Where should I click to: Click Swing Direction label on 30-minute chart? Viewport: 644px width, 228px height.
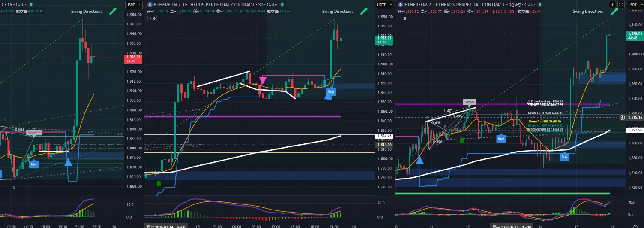[338, 11]
